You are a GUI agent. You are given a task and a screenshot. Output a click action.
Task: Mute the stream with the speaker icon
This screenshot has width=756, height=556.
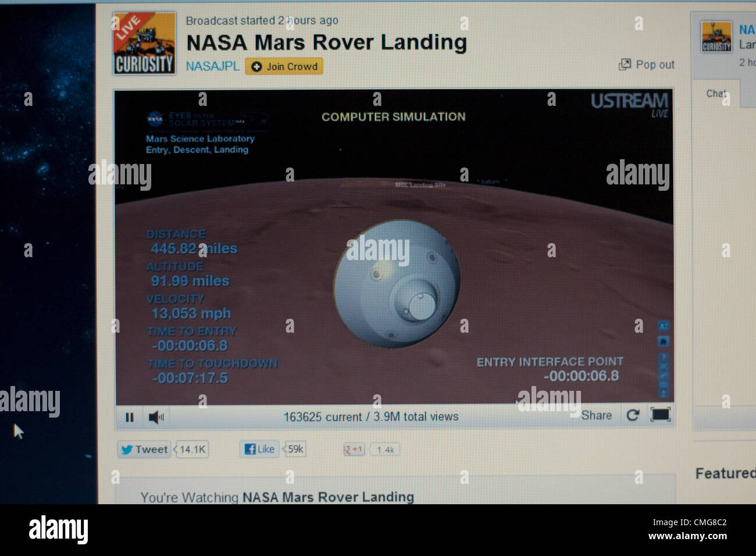(156, 417)
